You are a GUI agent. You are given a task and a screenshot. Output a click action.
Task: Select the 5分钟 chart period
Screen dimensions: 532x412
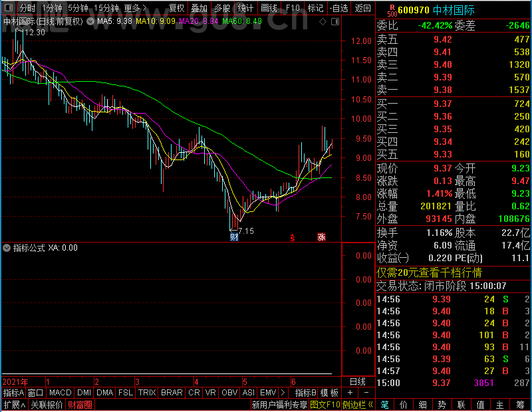coord(78,8)
